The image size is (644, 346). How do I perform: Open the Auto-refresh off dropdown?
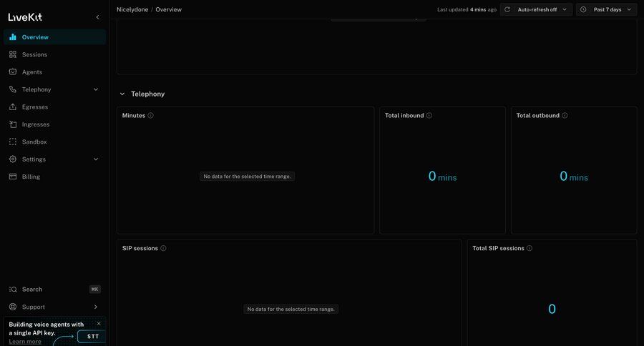(537, 9)
